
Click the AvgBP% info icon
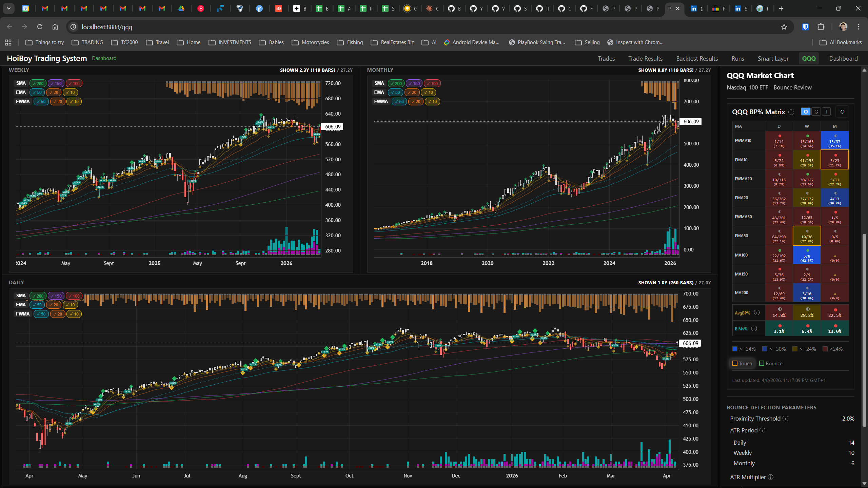pos(757,312)
